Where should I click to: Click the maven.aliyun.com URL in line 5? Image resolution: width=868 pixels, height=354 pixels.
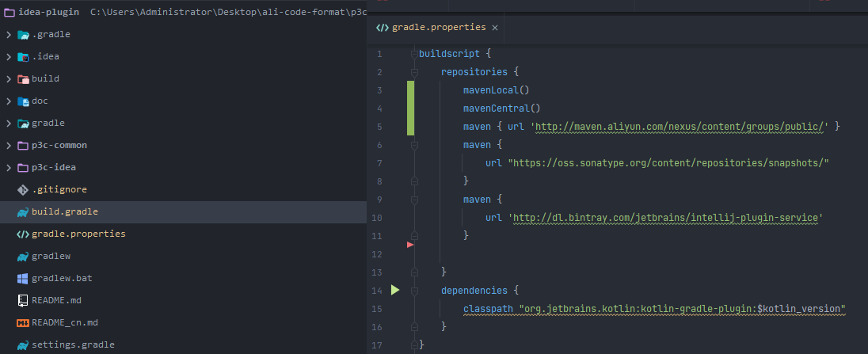coord(680,127)
